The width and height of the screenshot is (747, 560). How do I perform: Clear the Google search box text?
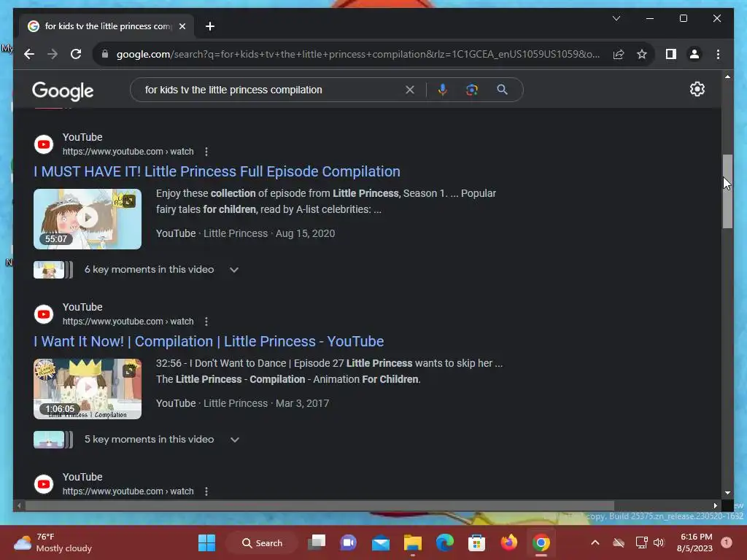click(x=410, y=90)
